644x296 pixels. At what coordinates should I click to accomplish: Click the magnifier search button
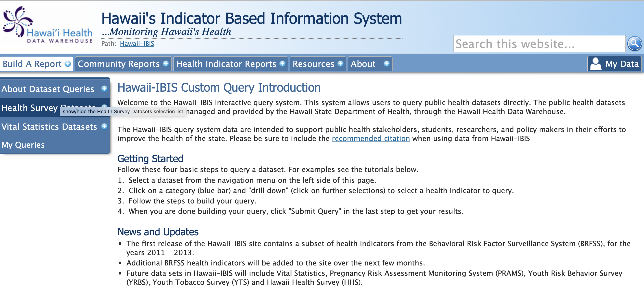tap(634, 44)
